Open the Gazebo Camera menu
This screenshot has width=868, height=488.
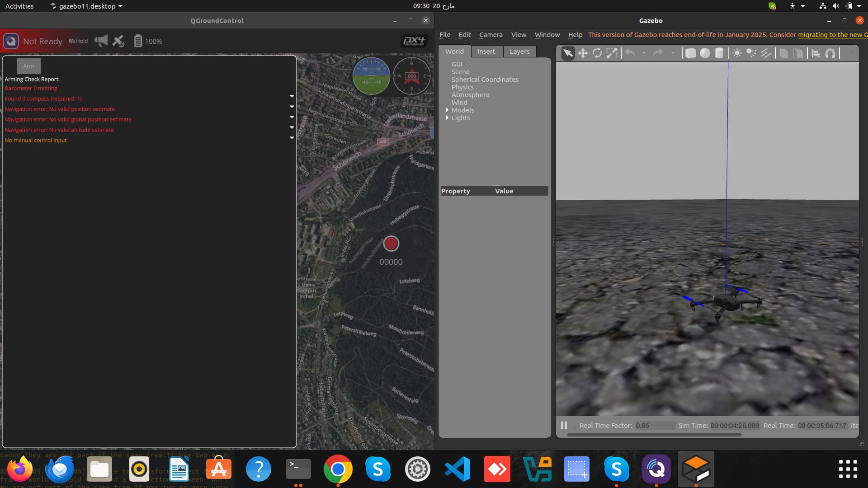pyautogui.click(x=491, y=35)
